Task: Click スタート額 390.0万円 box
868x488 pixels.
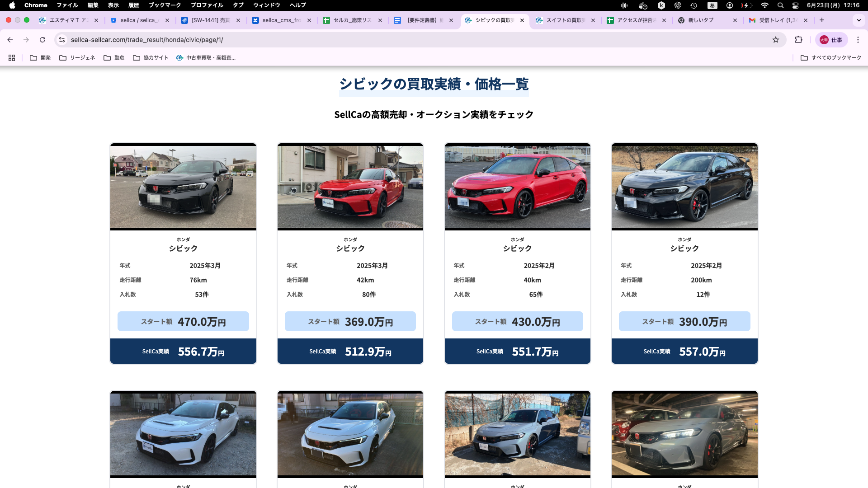Action: (x=684, y=321)
